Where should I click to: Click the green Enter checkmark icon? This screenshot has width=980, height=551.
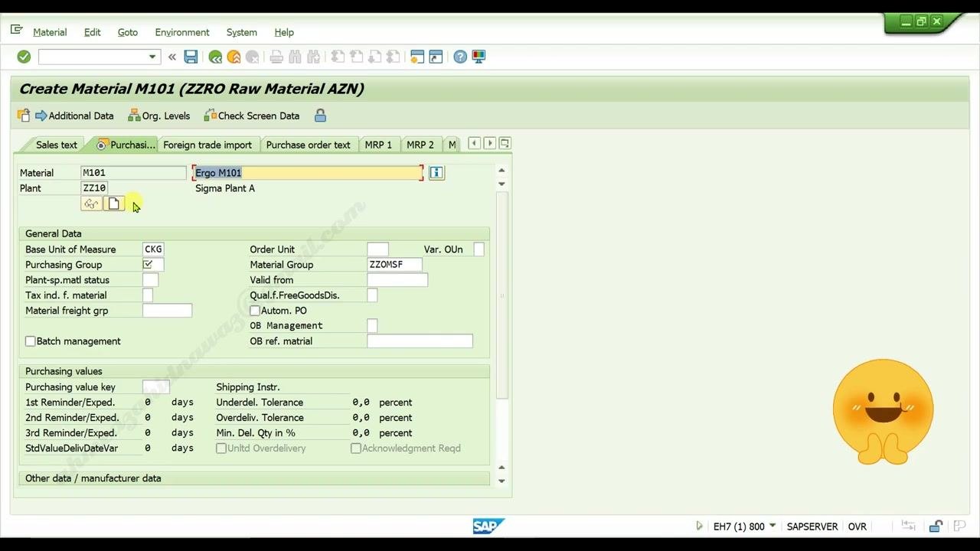click(x=24, y=57)
